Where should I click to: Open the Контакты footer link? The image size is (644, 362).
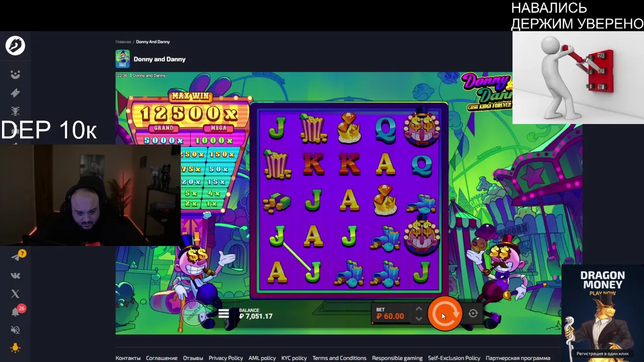point(128,358)
